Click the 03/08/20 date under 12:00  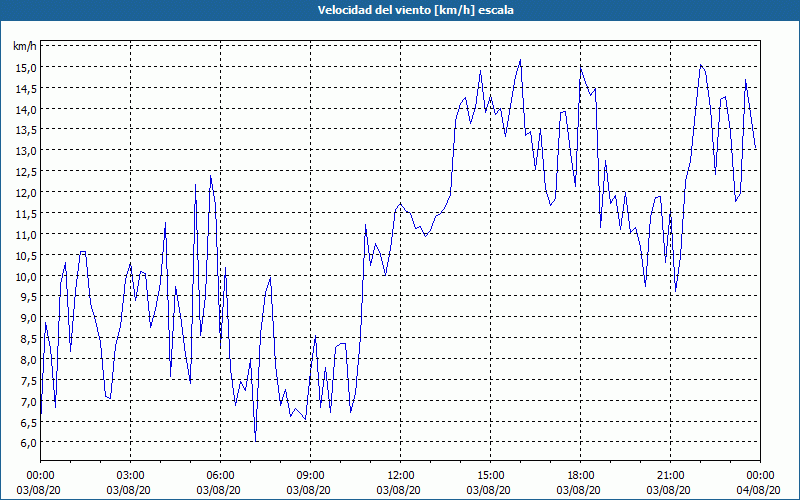pyautogui.click(x=398, y=490)
